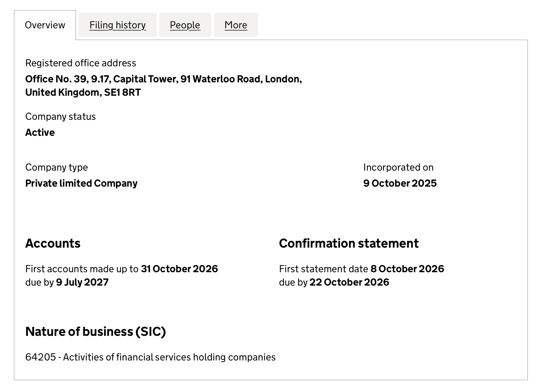Screen dimensions: 545x392
Task: Click the 64205 SIC code description
Action: [150, 357]
